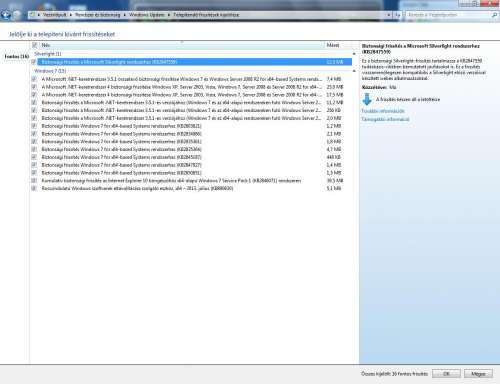Sort by the Méret column header
Image resolution: width=500 pixels, height=384 pixels.
[338, 45]
